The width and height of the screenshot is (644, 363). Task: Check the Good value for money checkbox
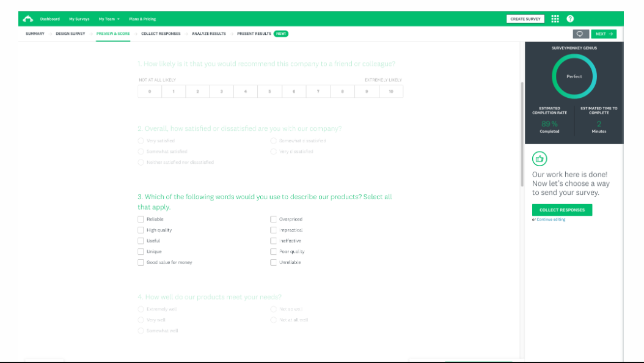(141, 262)
